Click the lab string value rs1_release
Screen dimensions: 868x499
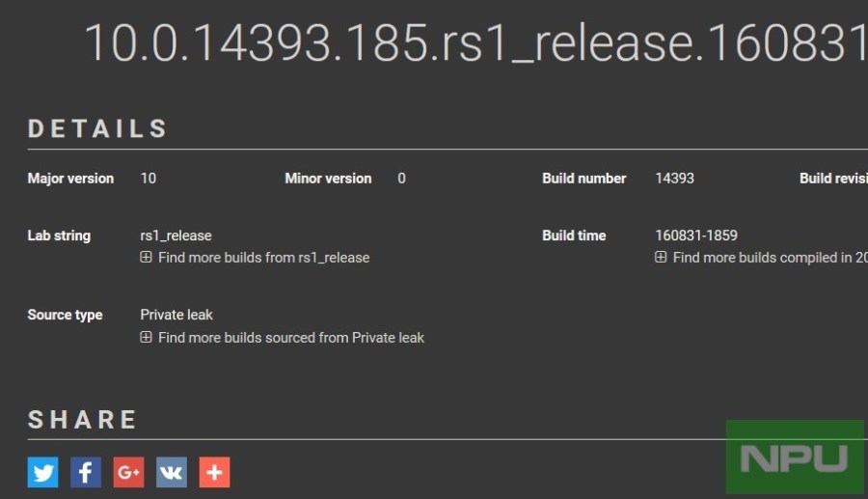point(176,236)
